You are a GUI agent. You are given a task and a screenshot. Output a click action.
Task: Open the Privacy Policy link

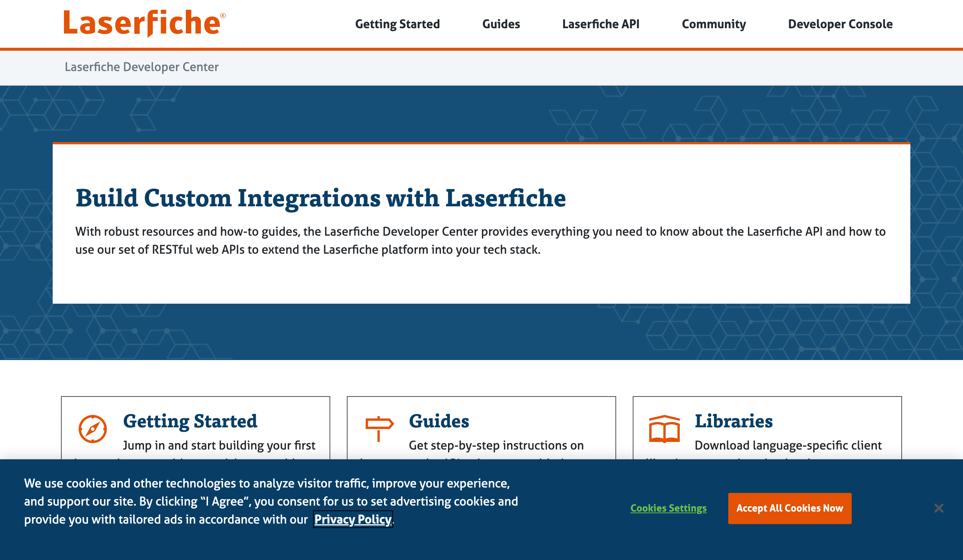point(353,519)
